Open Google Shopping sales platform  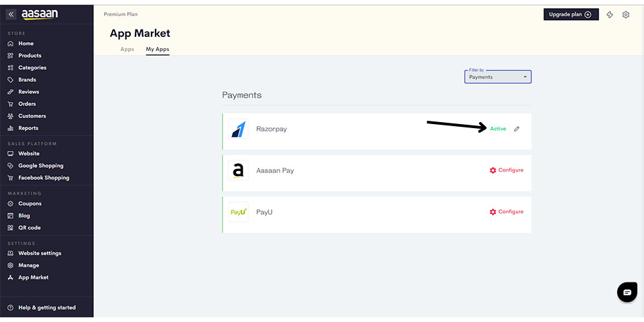tap(40, 166)
